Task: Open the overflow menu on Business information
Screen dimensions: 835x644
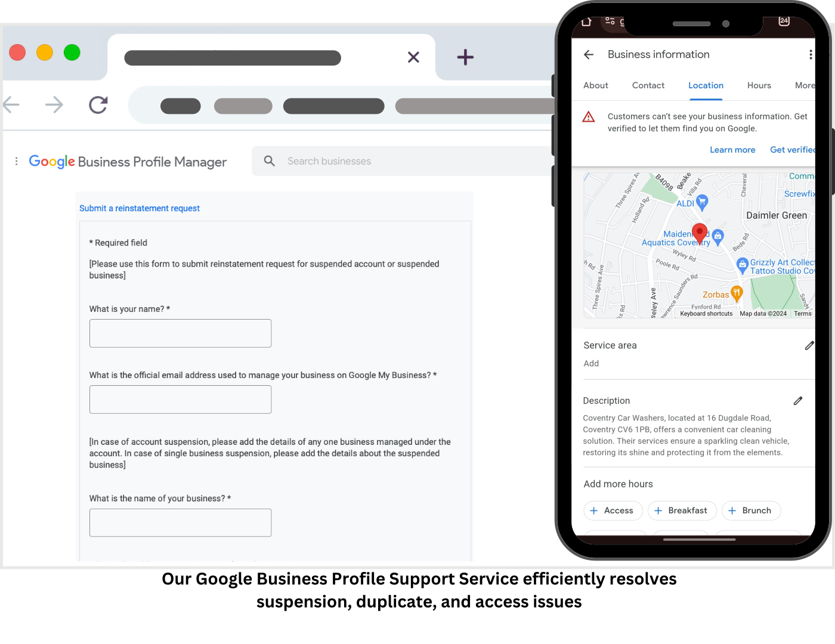Action: pos(811,54)
